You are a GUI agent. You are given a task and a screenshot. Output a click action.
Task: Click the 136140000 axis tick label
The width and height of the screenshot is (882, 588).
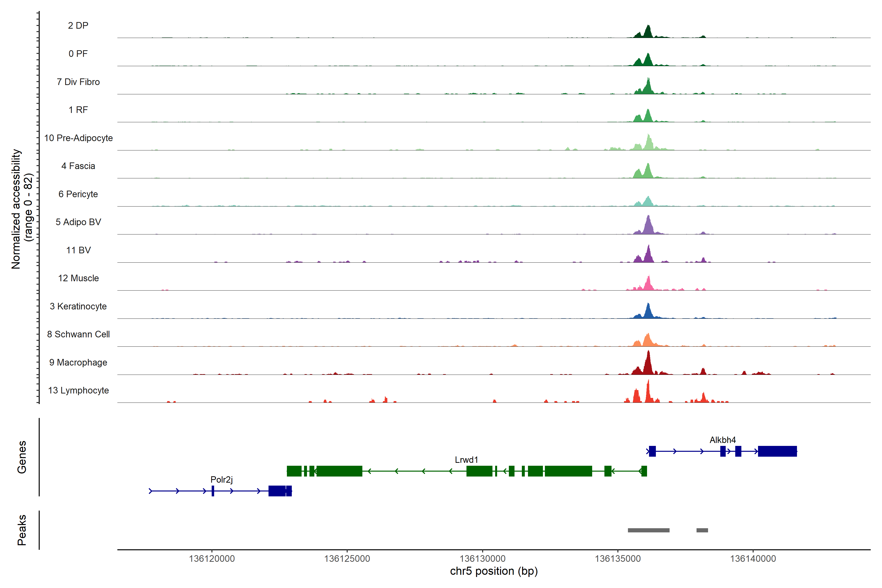[753, 558]
